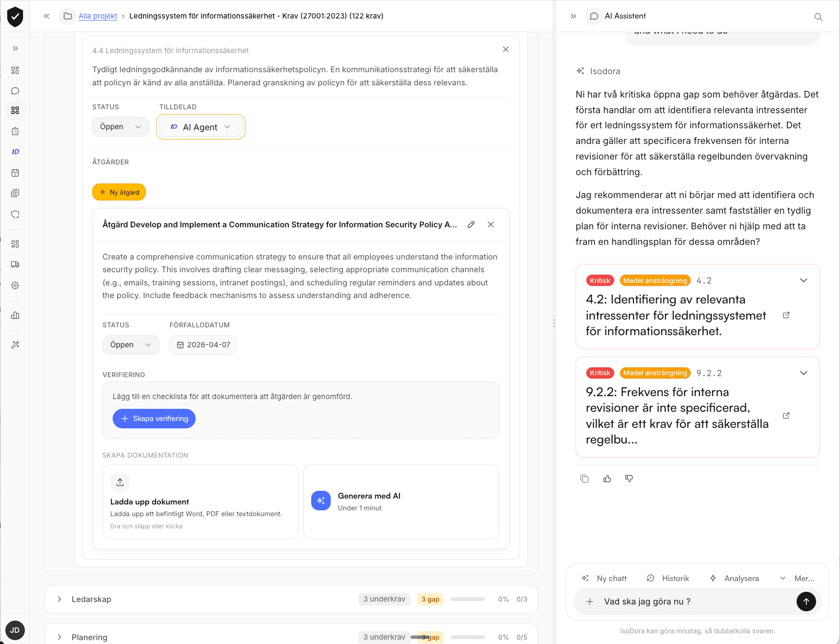Expand the 9.2.2 gap card chevron
Image resolution: width=840 pixels, height=644 pixels.
coord(804,373)
